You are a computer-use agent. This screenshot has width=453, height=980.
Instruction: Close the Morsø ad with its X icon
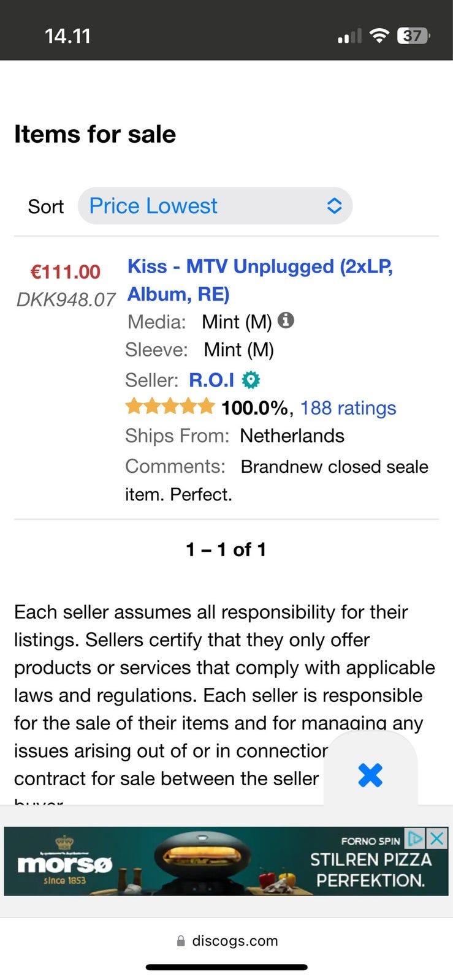pos(437,838)
